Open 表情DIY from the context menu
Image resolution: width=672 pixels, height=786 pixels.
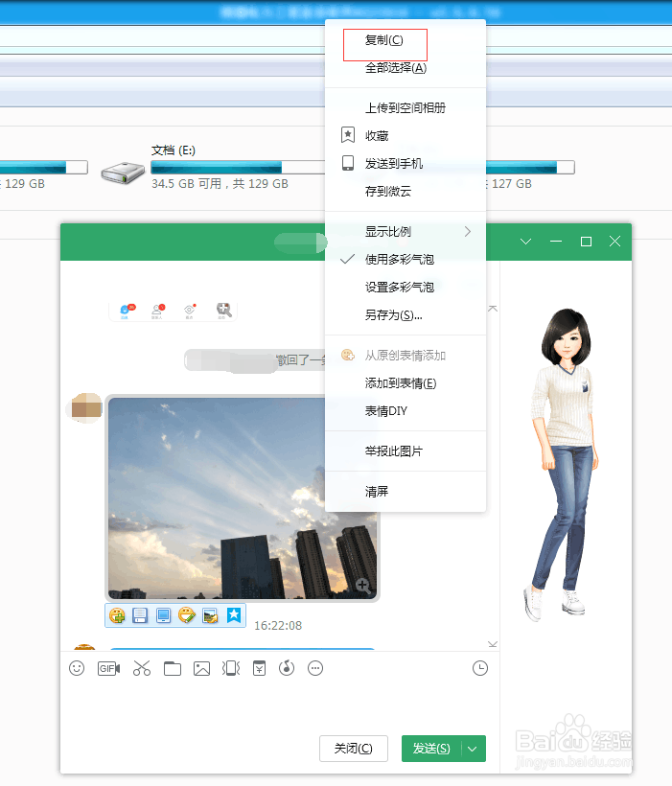[x=406, y=411]
